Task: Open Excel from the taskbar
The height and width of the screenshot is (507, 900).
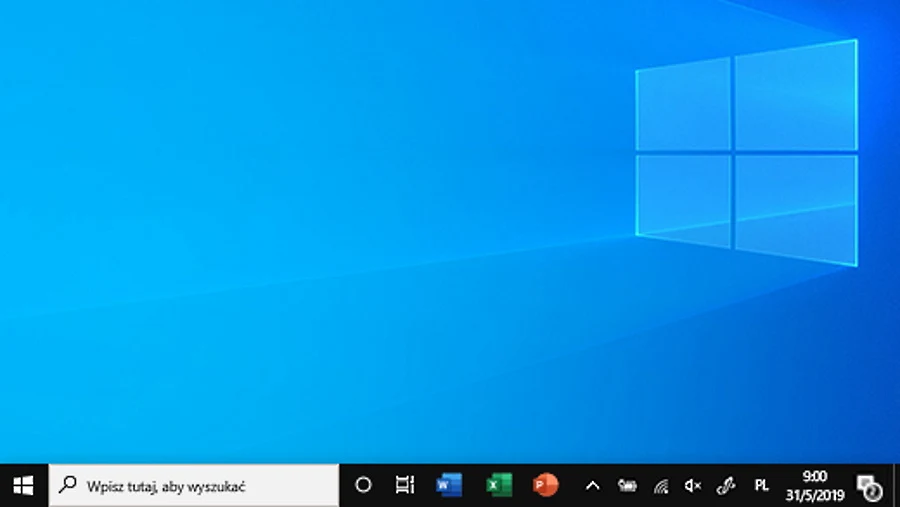Action: 498,485
